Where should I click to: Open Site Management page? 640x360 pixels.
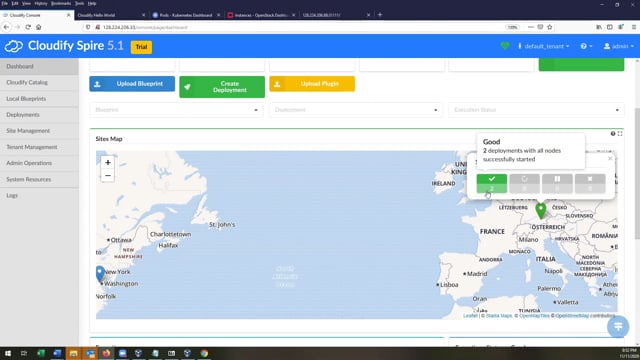39,131
